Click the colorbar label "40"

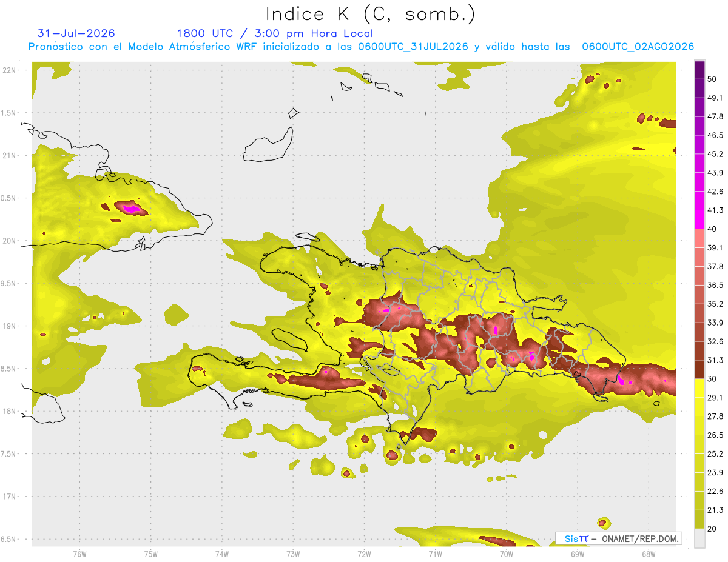coord(712,229)
